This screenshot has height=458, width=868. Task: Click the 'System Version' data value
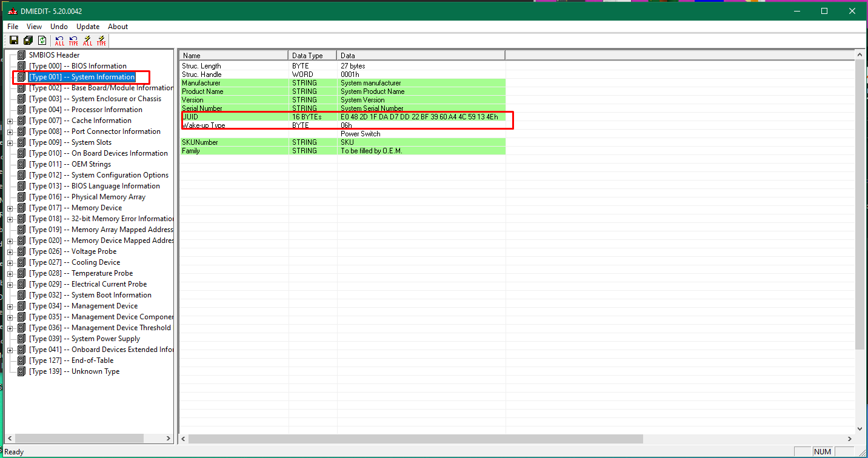tap(362, 100)
